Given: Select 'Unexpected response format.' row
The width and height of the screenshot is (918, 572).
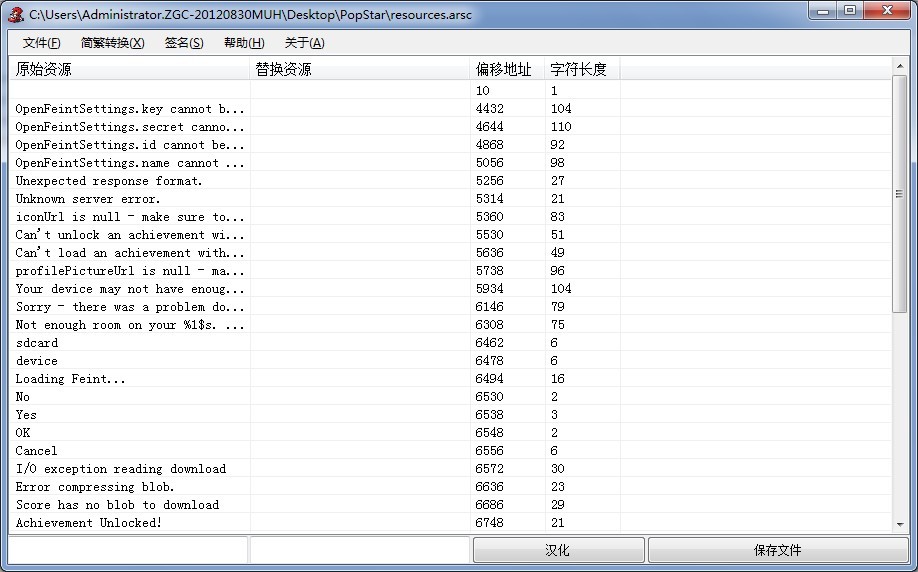Looking at the screenshot, I should coord(450,180).
